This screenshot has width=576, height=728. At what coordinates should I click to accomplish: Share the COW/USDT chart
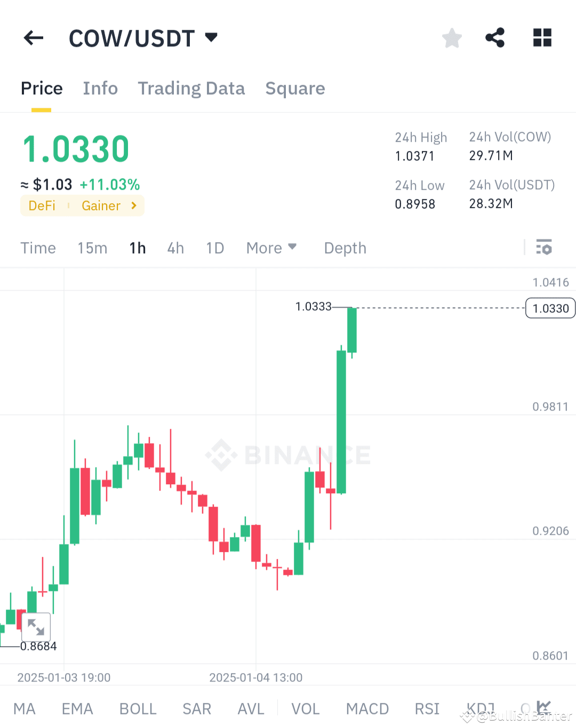point(495,37)
